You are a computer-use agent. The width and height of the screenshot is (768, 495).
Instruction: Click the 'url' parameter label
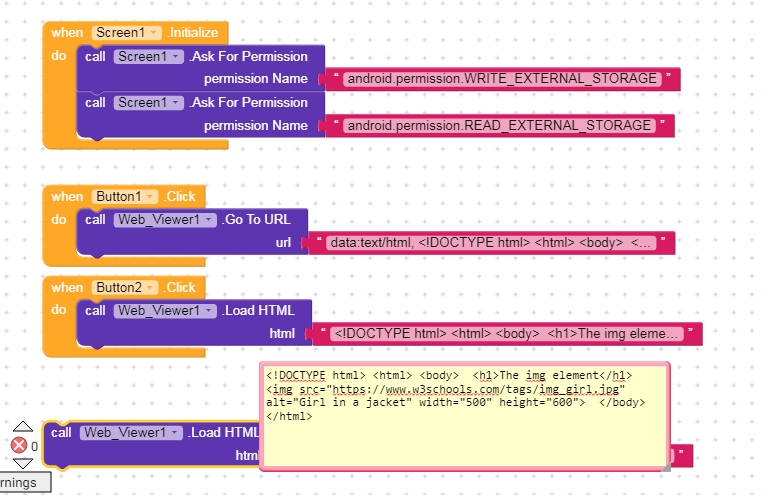(283, 243)
